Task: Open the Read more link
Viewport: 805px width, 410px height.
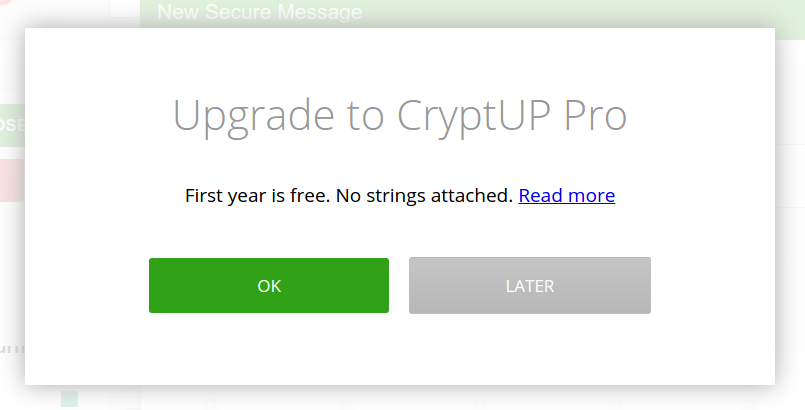Action: [x=566, y=196]
